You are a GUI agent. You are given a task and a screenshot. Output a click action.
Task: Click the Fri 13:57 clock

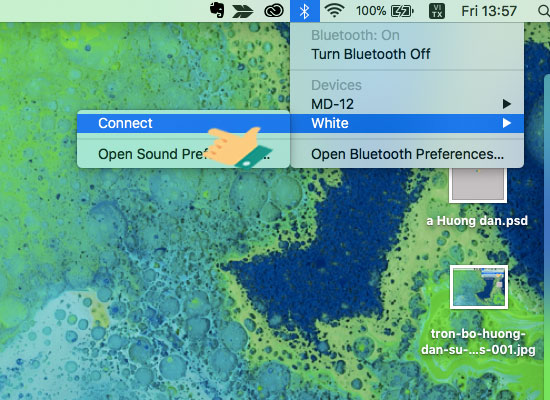click(489, 11)
